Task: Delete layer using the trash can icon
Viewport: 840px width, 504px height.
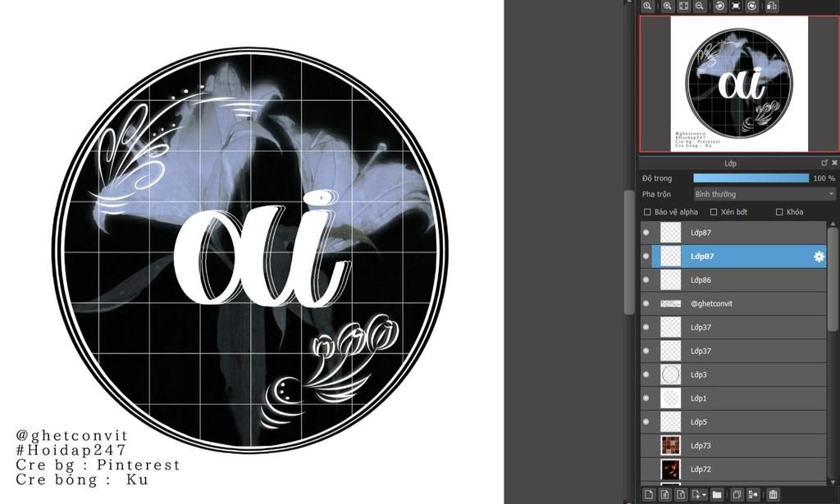Action: point(773,494)
